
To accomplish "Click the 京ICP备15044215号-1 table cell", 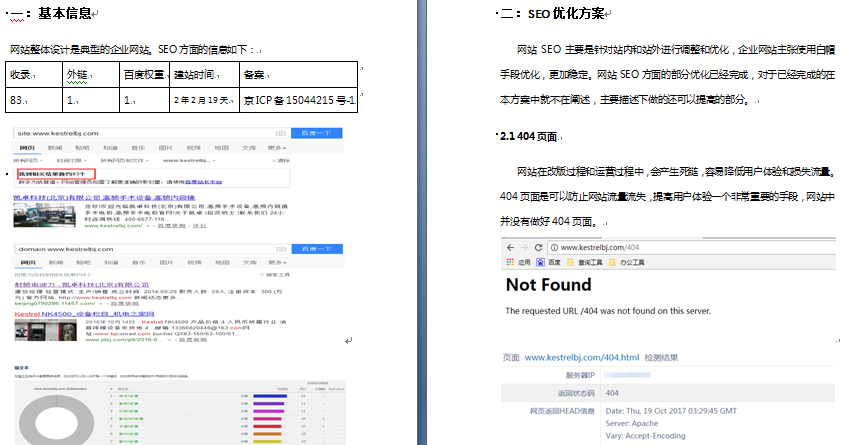I will click(x=297, y=100).
